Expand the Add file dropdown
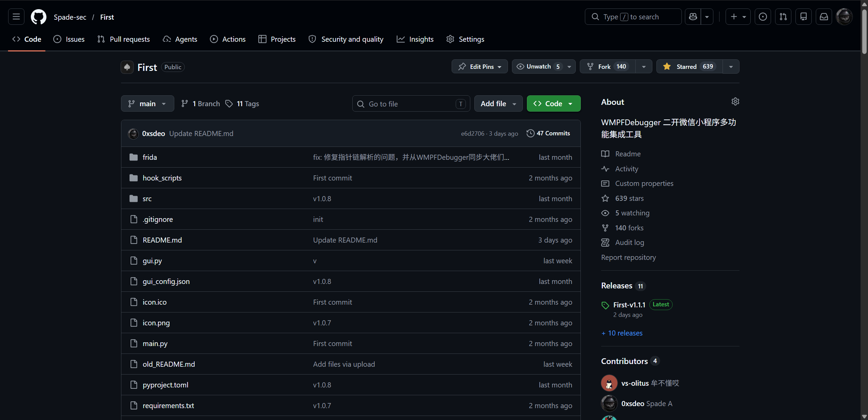This screenshot has height=420, width=868. [498, 103]
